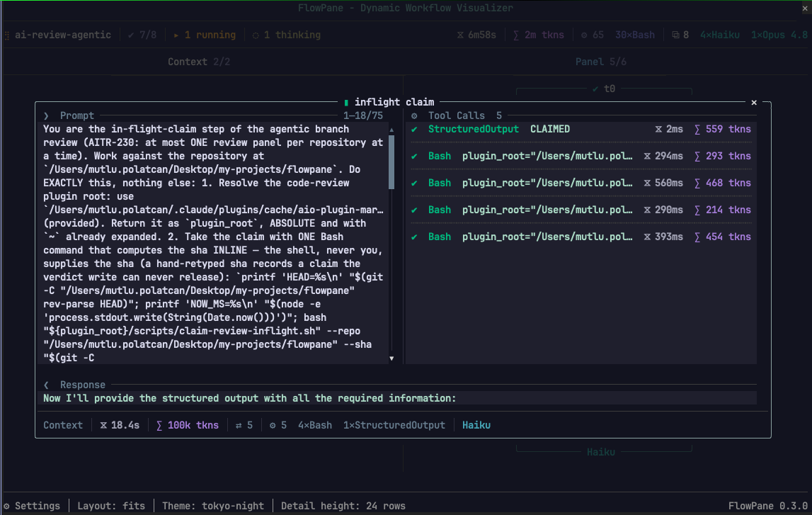The width and height of the screenshot is (812, 515).
Task: Click the 1×StructuredOutput footer entry
Action: [394, 425]
